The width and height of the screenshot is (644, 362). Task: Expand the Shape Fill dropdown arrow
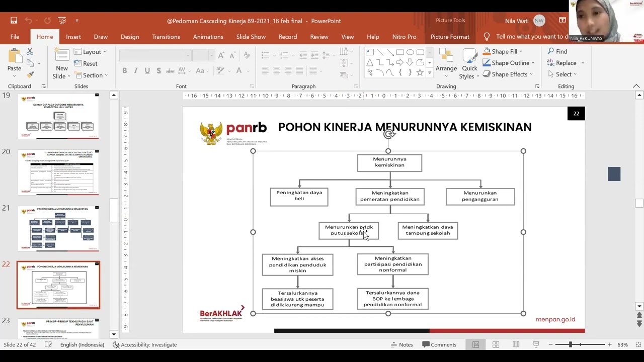pyautogui.click(x=521, y=51)
